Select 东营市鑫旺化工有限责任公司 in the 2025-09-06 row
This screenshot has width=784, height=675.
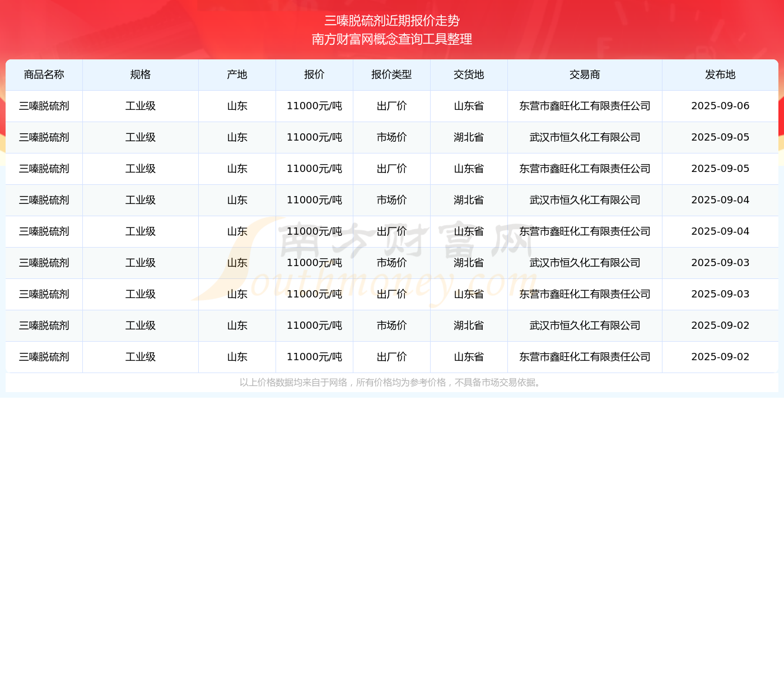(585, 106)
